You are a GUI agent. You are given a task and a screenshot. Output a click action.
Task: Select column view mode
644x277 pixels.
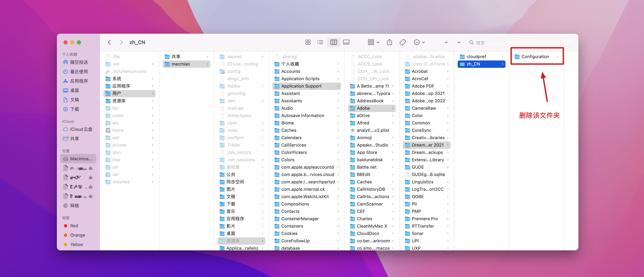[334, 42]
